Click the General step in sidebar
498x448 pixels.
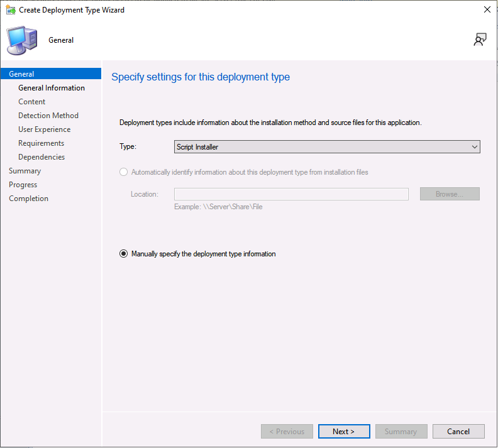(21, 74)
